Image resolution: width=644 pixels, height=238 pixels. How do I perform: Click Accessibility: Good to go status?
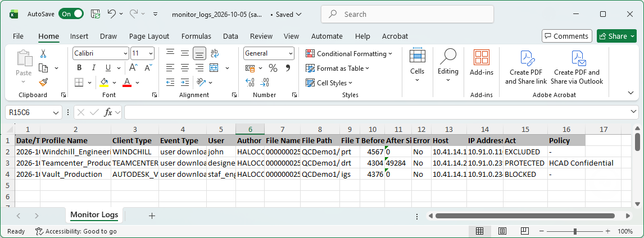[x=76, y=231]
